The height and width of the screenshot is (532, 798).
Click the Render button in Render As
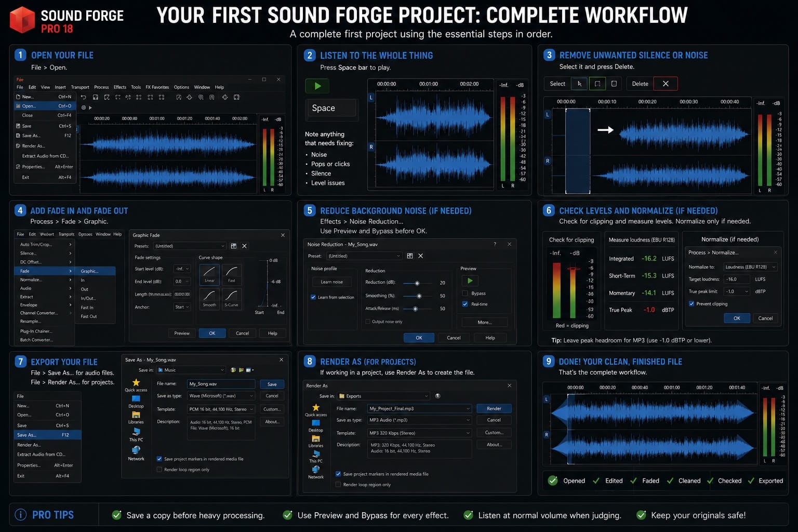pyautogui.click(x=494, y=408)
